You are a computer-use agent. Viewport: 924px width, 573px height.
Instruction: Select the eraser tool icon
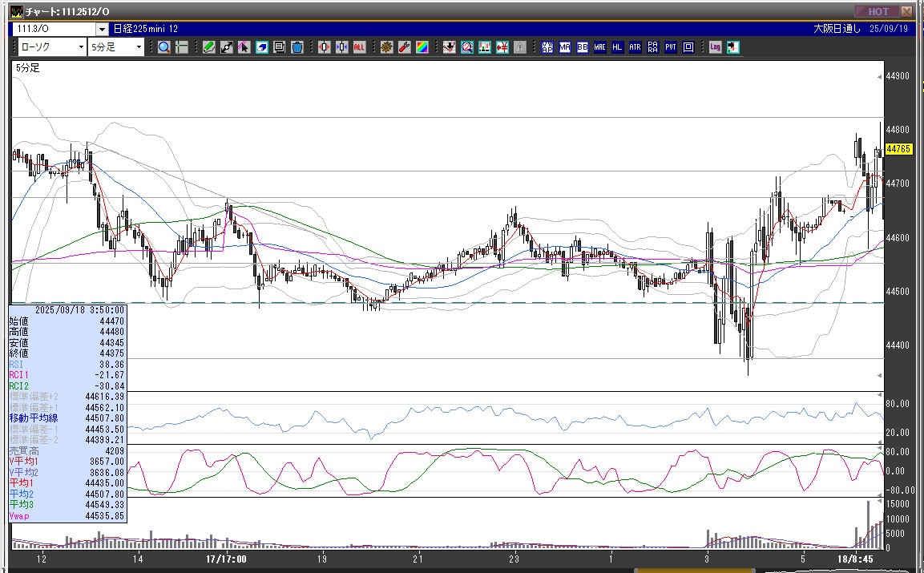[x=262, y=47]
